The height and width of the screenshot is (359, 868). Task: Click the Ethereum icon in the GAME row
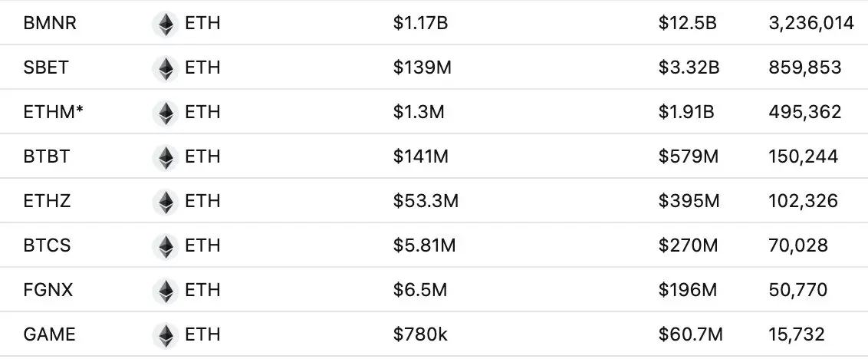click(165, 335)
